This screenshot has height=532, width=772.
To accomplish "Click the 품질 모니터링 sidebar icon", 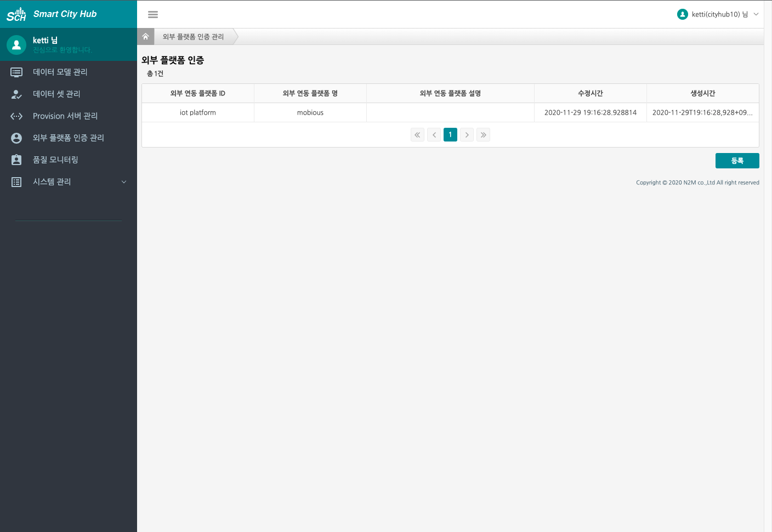I will [16, 160].
